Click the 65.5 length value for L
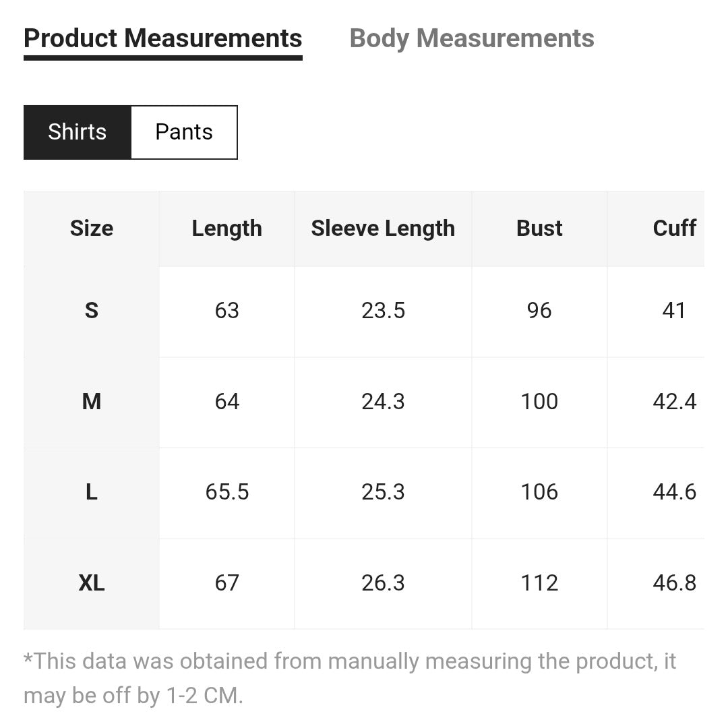 227,492
